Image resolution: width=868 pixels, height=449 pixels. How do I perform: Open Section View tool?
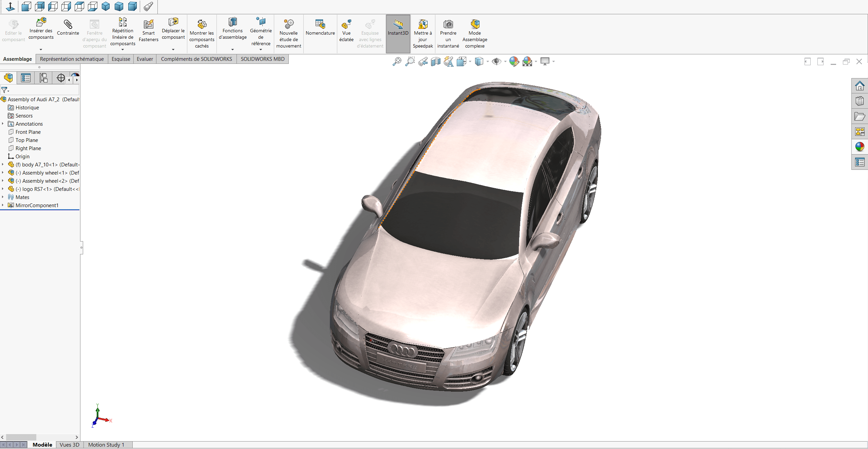coord(436,61)
